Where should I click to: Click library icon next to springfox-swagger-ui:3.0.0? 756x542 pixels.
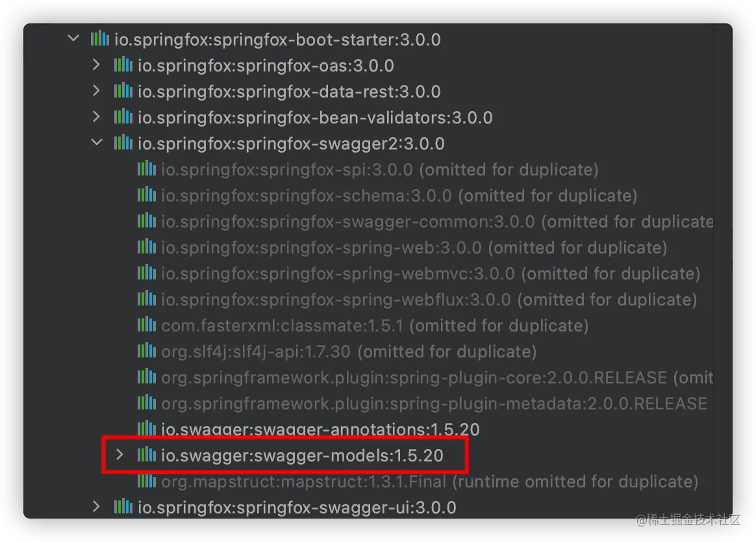123,507
